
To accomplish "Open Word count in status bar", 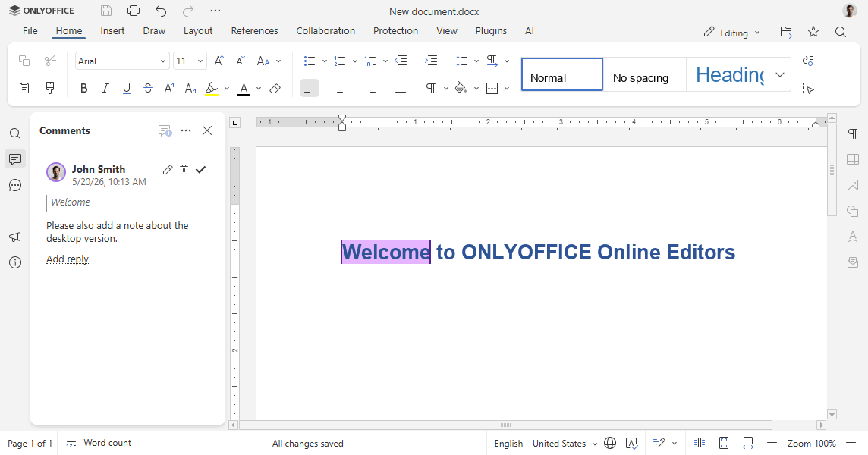I will tap(99, 443).
